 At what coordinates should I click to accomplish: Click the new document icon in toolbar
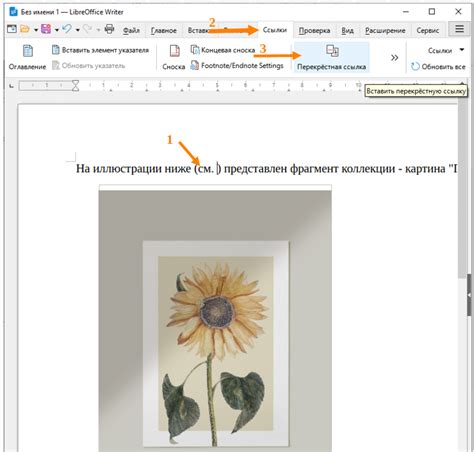coord(12,29)
